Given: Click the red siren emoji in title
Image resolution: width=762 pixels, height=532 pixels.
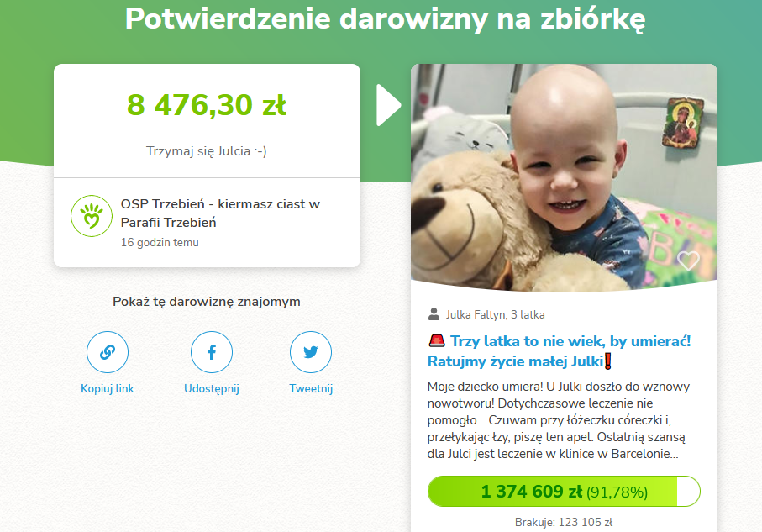Looking at the screenshot, I should coord(437,340).
